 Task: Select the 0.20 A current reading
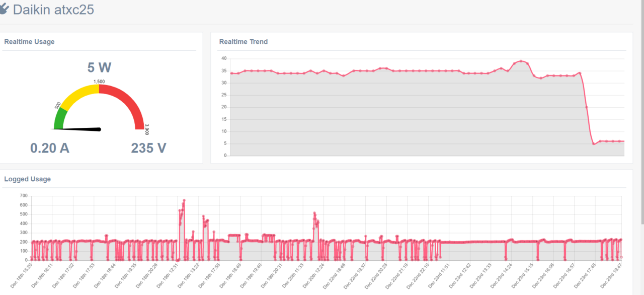(x=50, y=148)
